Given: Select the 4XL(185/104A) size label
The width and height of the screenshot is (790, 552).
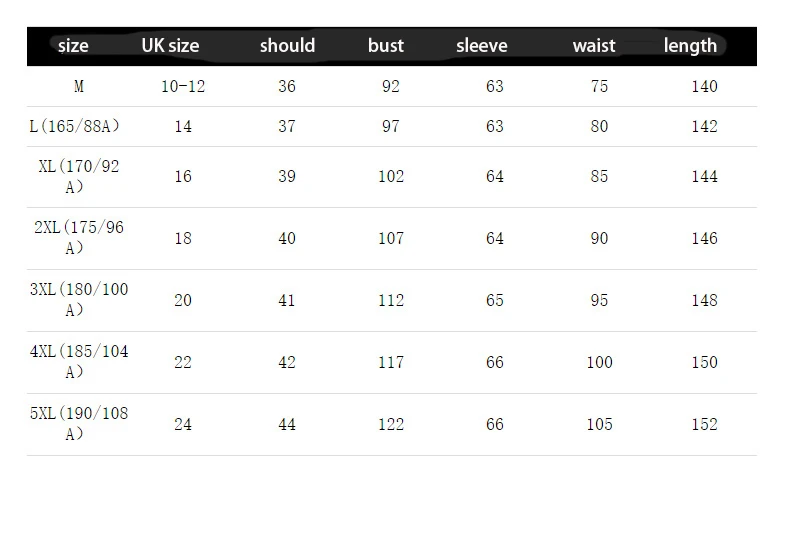Looking at the screenshot, I should coord(79,361).
